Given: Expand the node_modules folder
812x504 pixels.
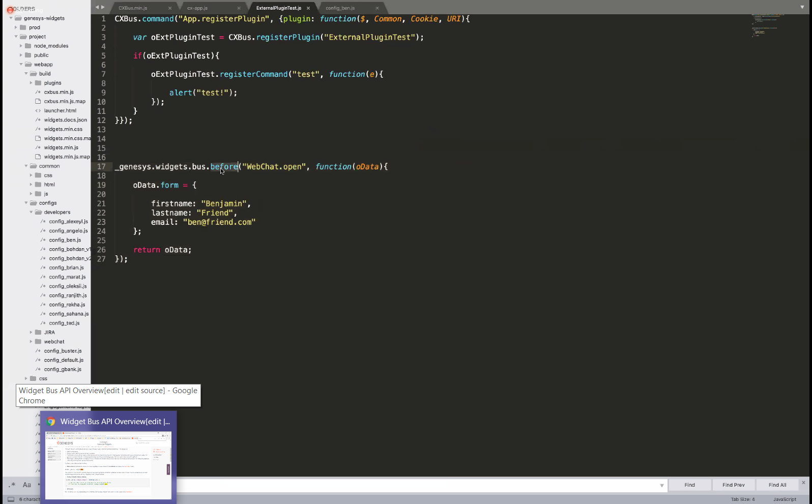Looking at the screenshot, I should pyautogui.click(x=21, y=46).
